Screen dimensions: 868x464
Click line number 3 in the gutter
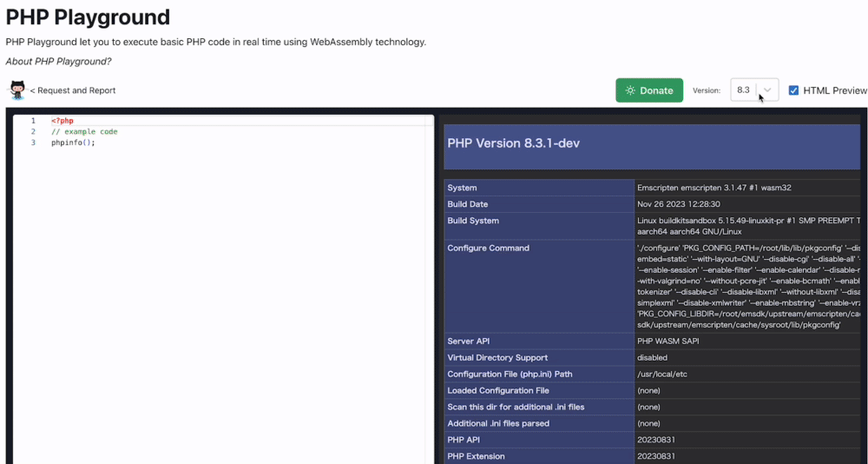tap(33, 143)
